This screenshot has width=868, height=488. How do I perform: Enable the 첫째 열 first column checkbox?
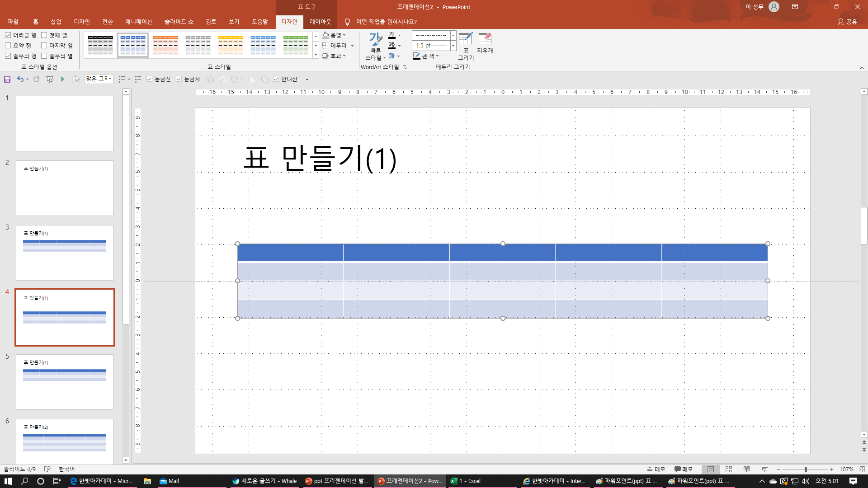pos(44,35)
